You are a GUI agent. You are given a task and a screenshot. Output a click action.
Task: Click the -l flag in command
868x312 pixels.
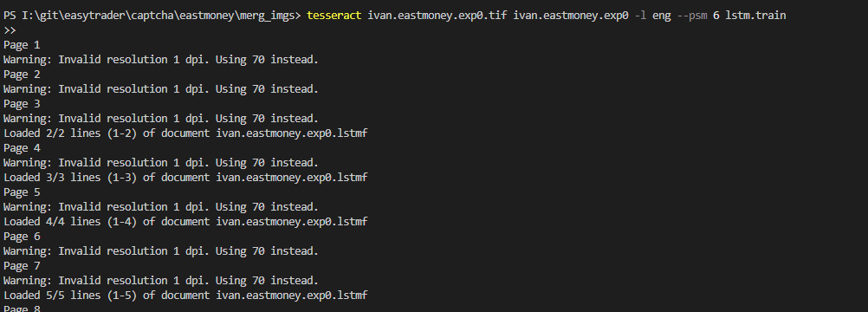pyautogui.click(x=640, y=16)
